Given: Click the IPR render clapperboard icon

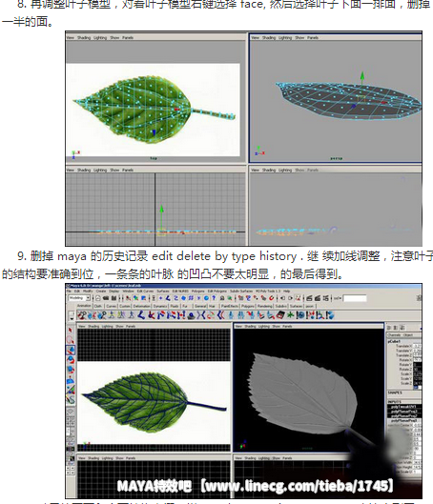Looking at the screenshot, I should point(318,298).
